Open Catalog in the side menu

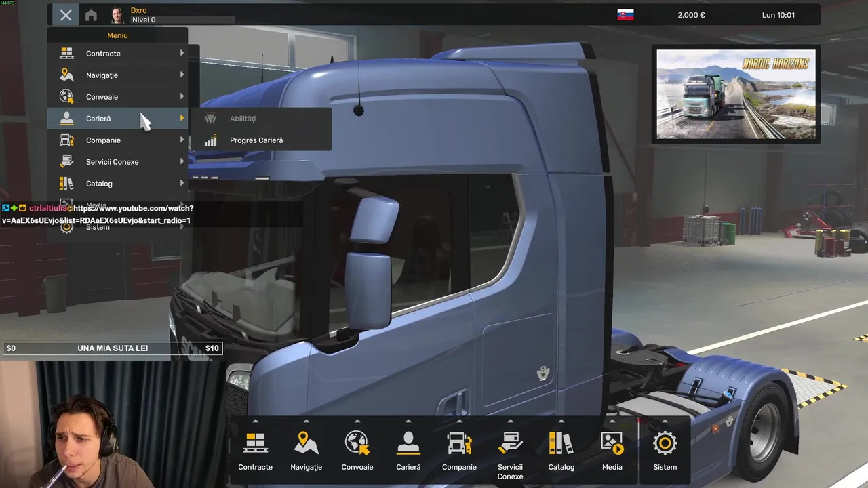(117, 184)
